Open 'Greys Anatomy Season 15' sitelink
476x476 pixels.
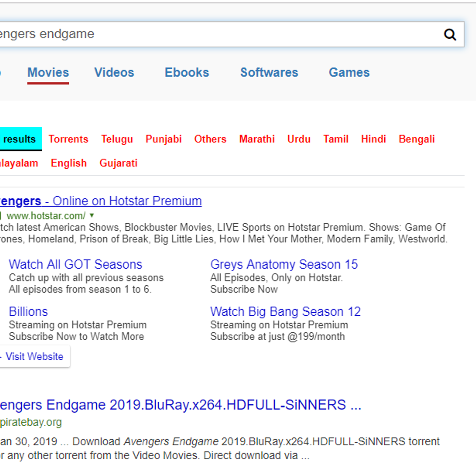284,264
